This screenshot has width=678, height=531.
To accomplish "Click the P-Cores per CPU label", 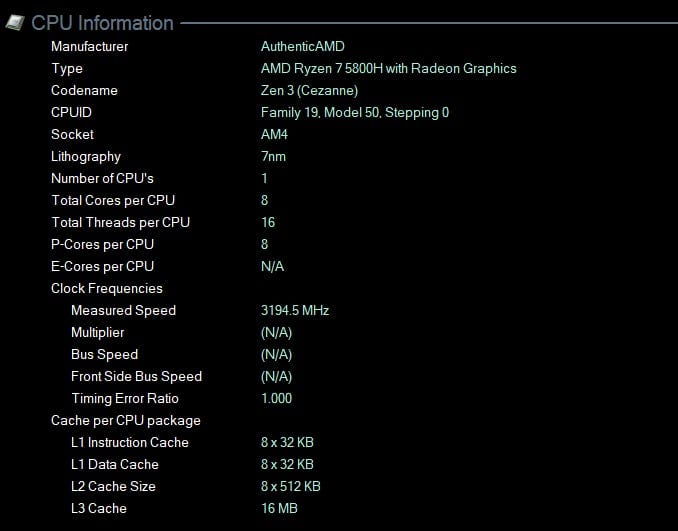I will (x=102, y=244).
